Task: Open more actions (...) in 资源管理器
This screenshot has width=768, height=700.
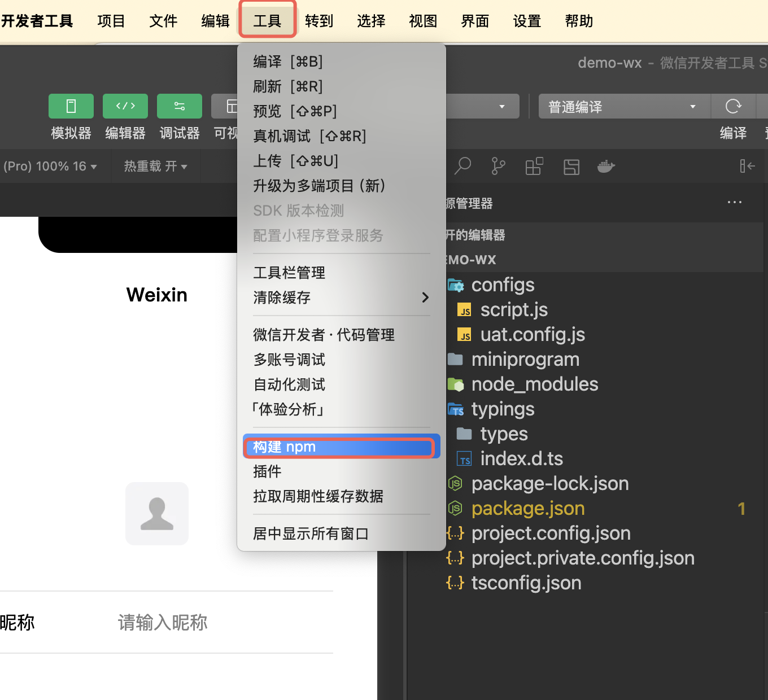Action: coord(734,202)
